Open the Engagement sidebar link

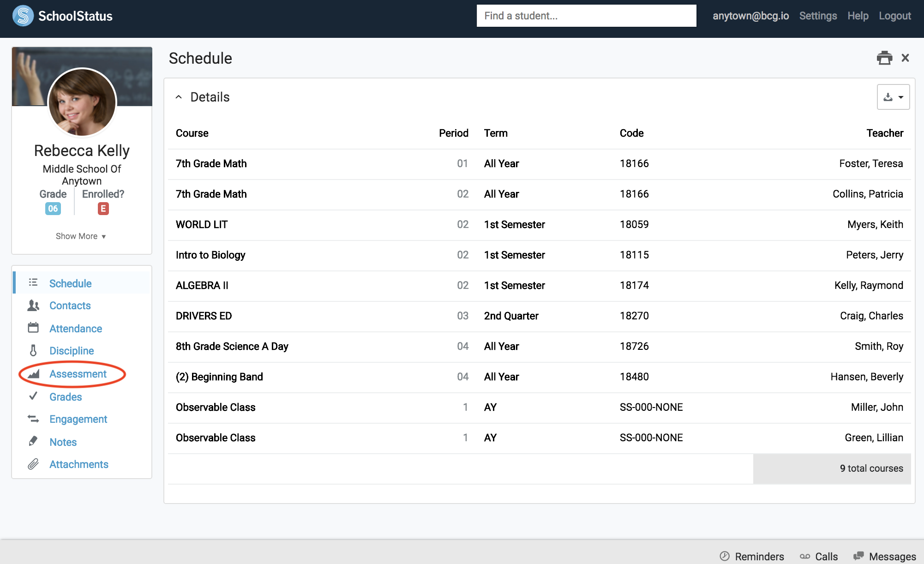pos(78,419)
